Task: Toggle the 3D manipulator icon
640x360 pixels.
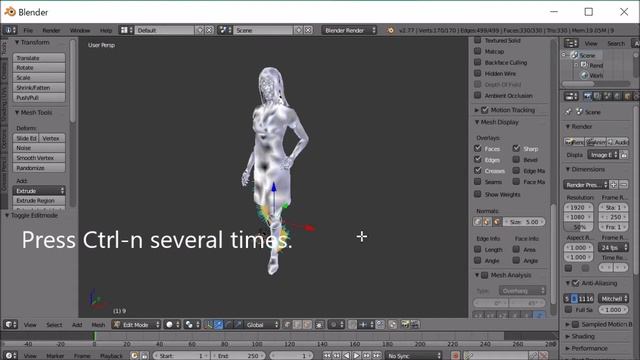Action: 208,324
